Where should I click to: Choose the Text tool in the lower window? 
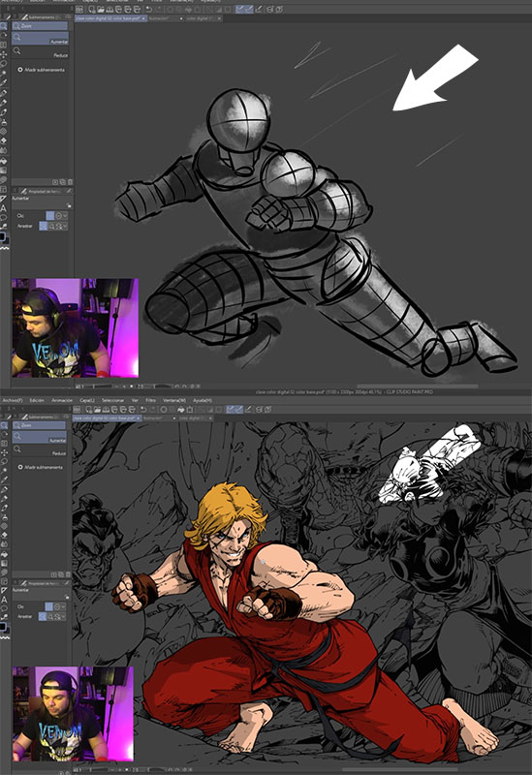point(4,600)
